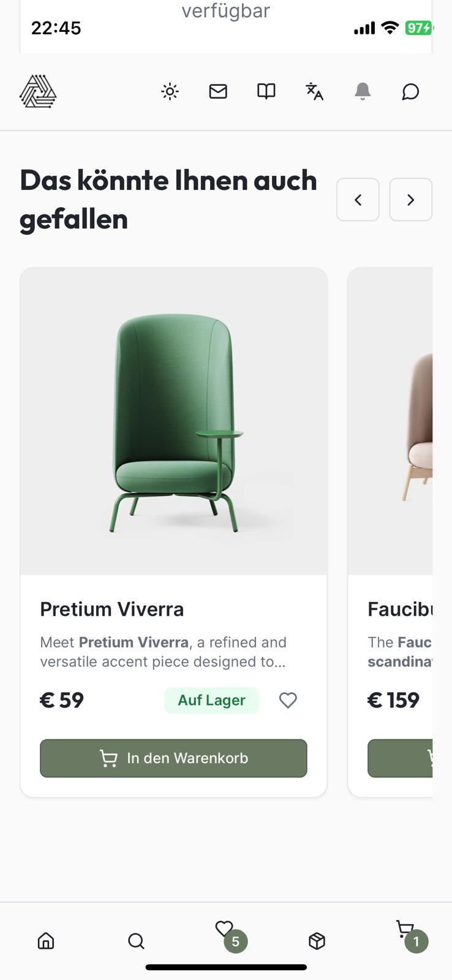Open the book documentation icon
The width and height of the screenshot is (452, 980).
266,92
